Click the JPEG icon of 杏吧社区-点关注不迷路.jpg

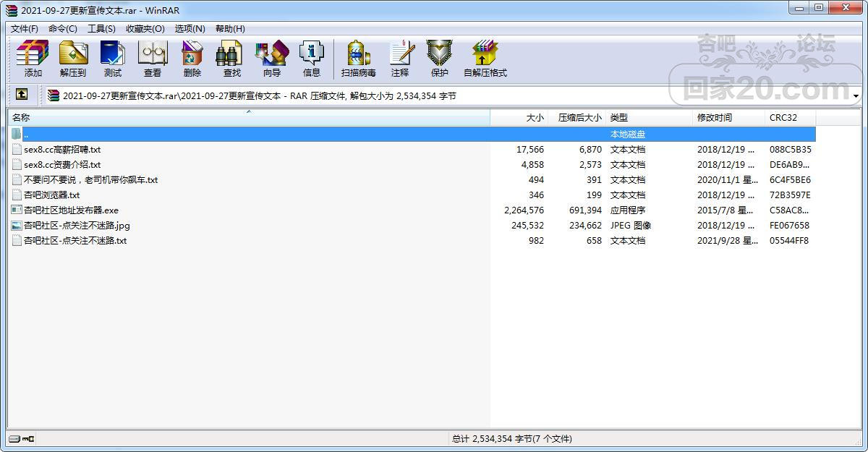[x=17, y=225]
